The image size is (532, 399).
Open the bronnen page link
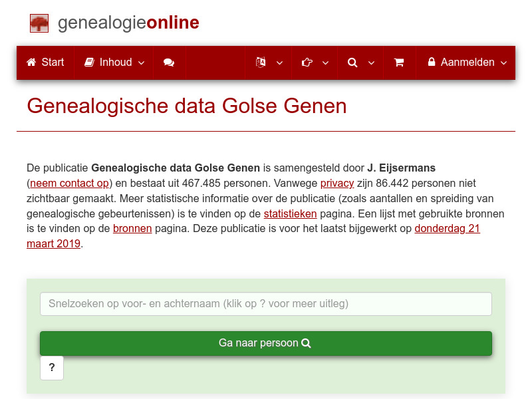132,228
